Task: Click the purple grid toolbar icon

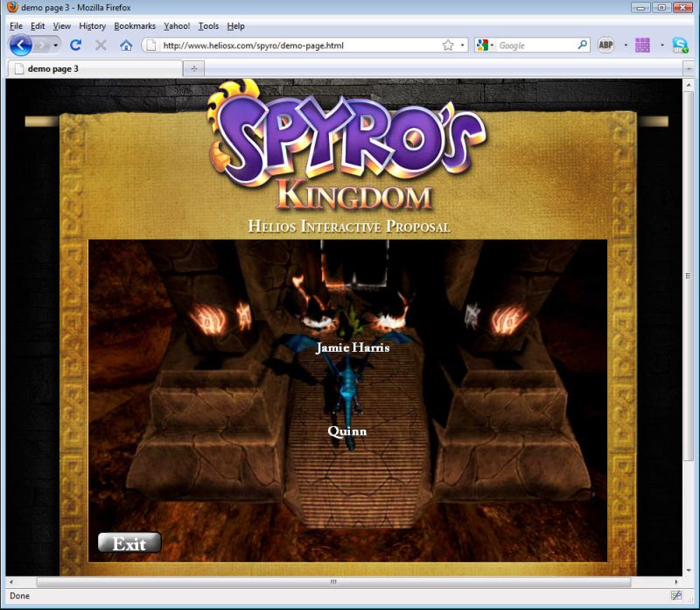Action: tap(642, 46)
